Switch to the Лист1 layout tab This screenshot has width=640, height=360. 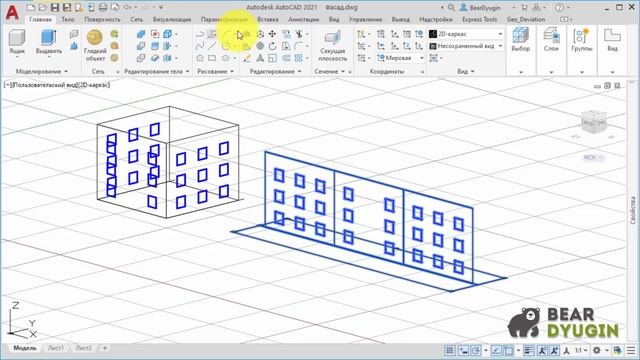click(x=56, y=348)
